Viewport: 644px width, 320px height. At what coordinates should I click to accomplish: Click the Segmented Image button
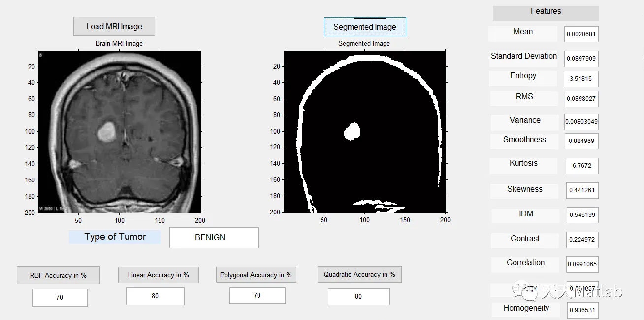coord(365,27)
